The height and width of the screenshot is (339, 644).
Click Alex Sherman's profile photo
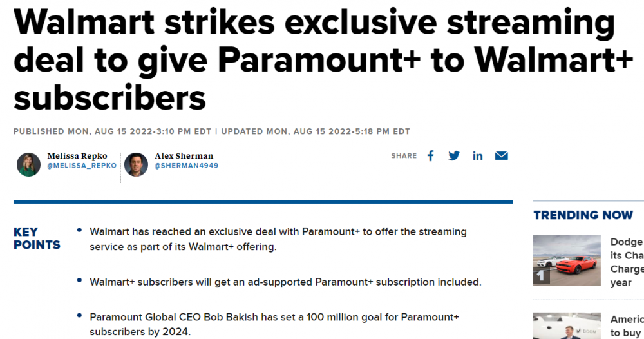click(136, 164)
